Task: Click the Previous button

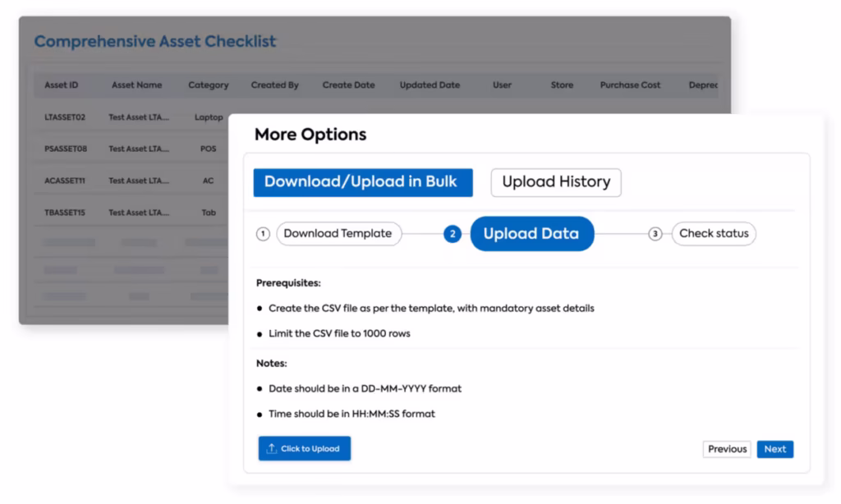Action: 727,449
